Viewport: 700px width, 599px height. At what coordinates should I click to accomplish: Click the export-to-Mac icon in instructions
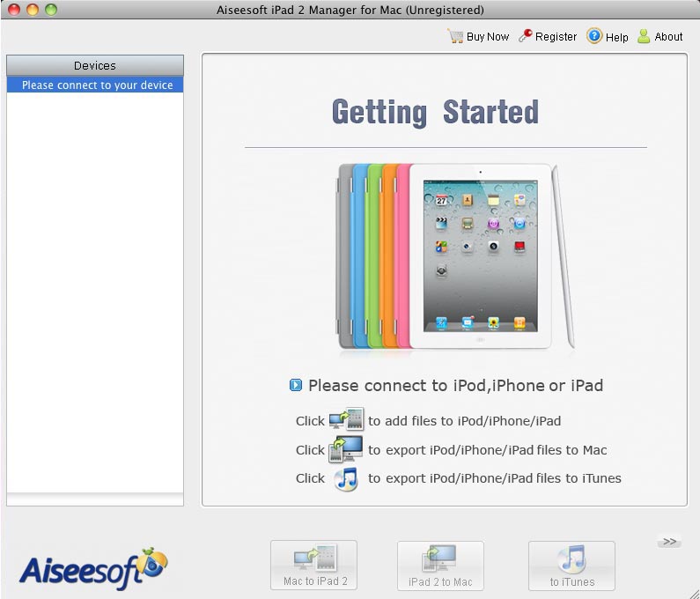tap(345, 449)
